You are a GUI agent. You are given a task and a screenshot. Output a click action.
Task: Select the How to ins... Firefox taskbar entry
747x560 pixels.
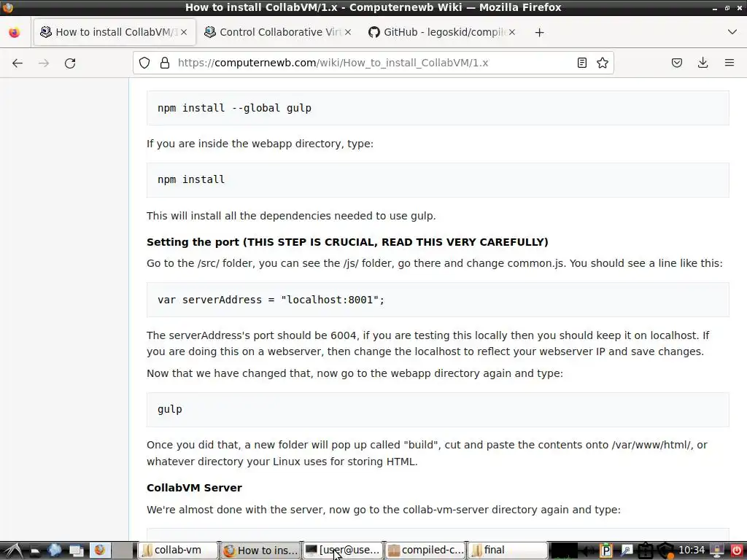[x=260, y=551]
